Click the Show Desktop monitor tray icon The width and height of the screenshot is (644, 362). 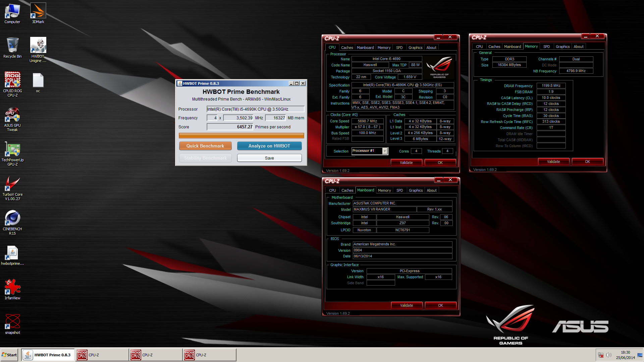tap(640, 355)
